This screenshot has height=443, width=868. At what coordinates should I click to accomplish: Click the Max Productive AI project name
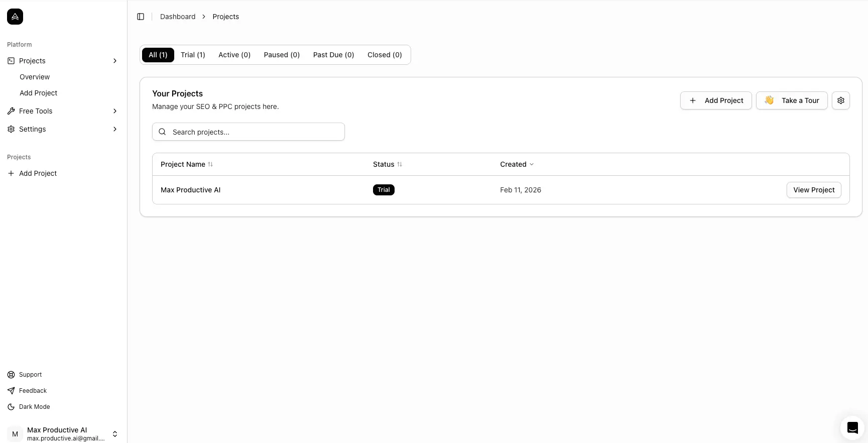click(x=191, y=190)
